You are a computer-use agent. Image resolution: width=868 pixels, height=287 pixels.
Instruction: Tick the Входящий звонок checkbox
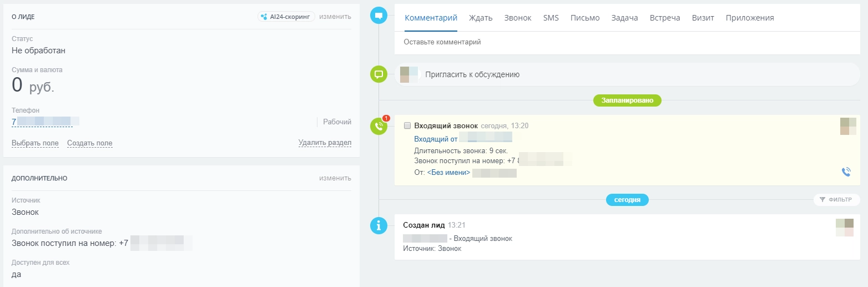(x=407, y=125)
